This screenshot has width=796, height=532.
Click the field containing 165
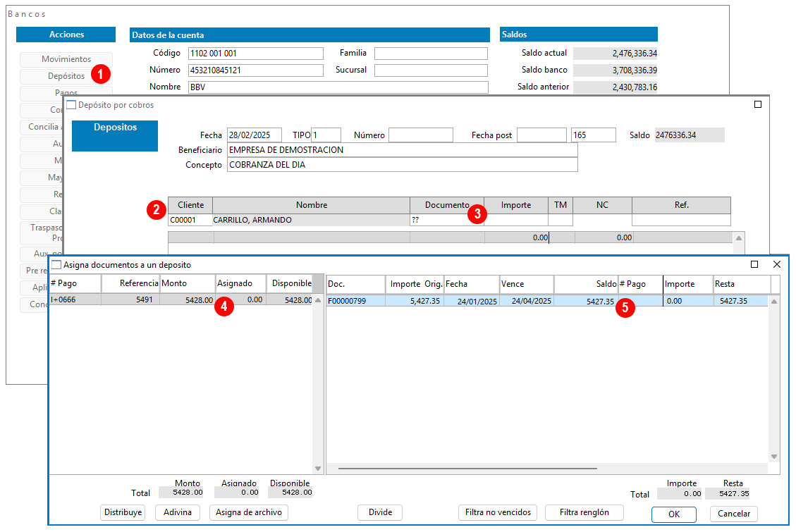point(594,135)
